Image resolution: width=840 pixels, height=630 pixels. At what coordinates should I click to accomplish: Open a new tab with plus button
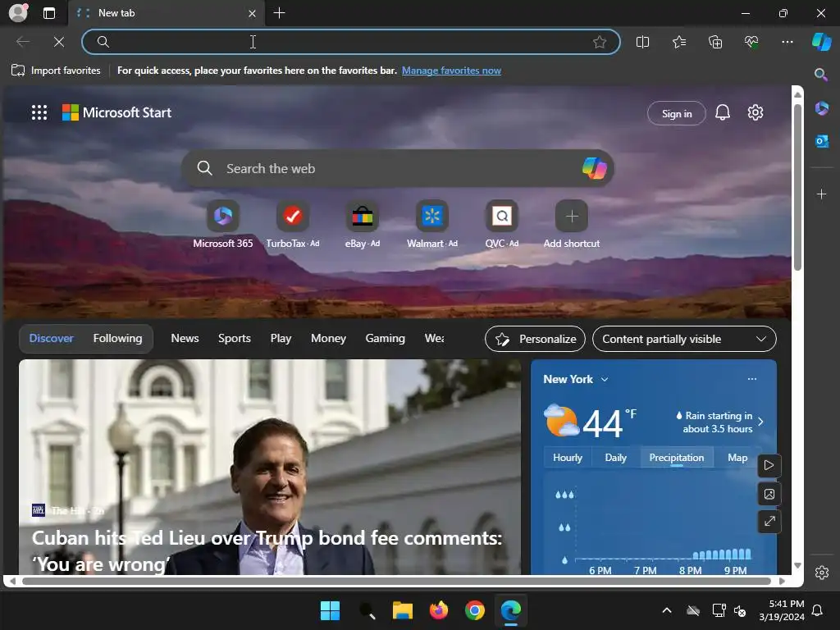click(279, 13)
